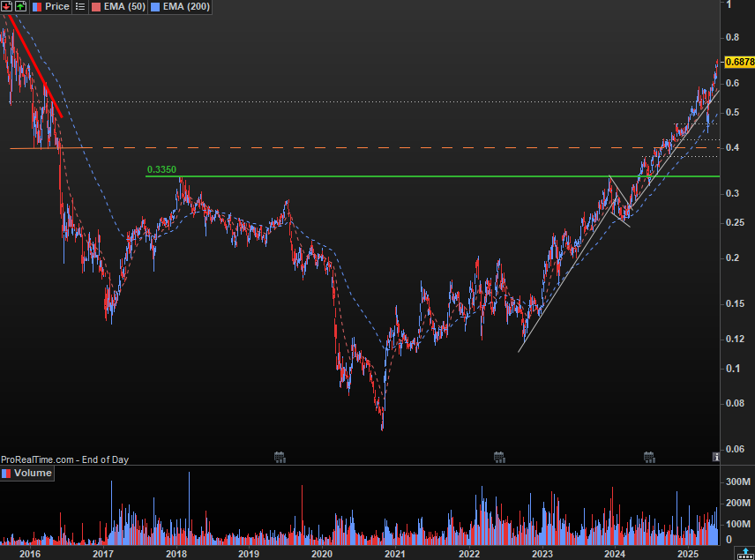Click the 0.5 price axis label

point(732,112)
